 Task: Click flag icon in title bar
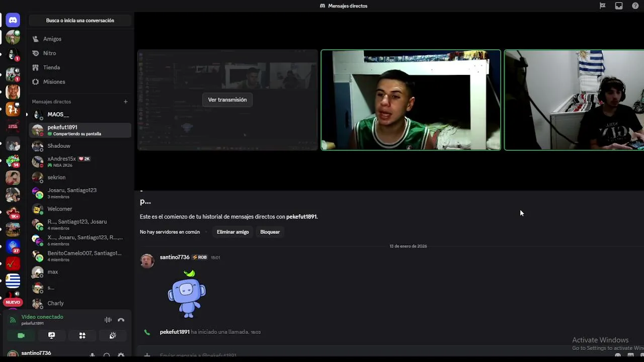click(602, 6)
